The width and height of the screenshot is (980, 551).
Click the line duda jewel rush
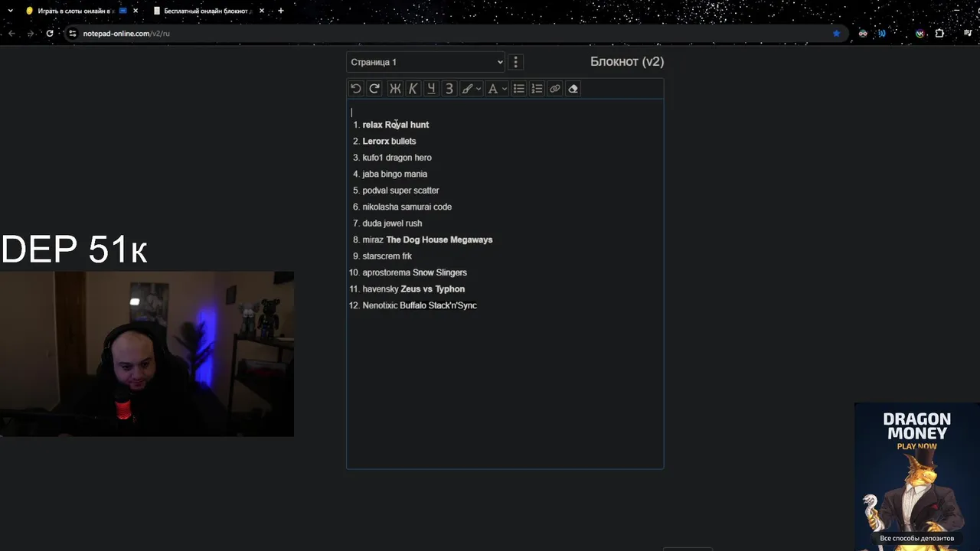[x=392, y=223]
